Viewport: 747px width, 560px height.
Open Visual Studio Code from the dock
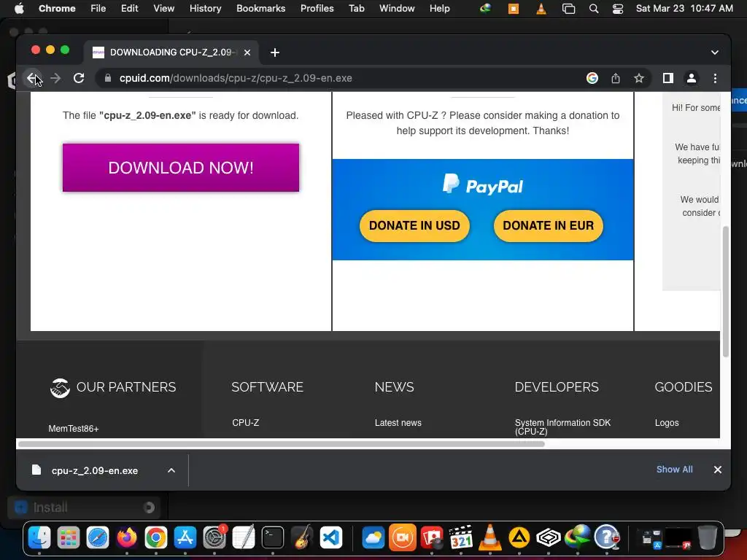331,538
